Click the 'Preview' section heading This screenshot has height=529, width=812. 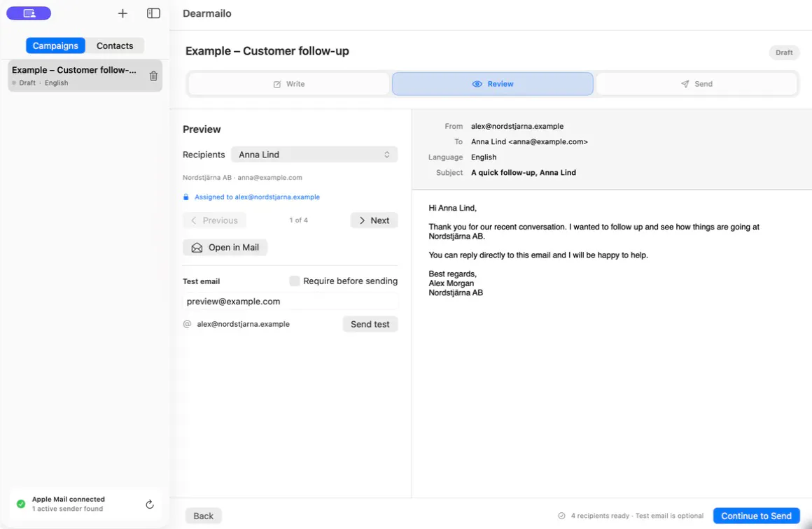tap(202, 129)
